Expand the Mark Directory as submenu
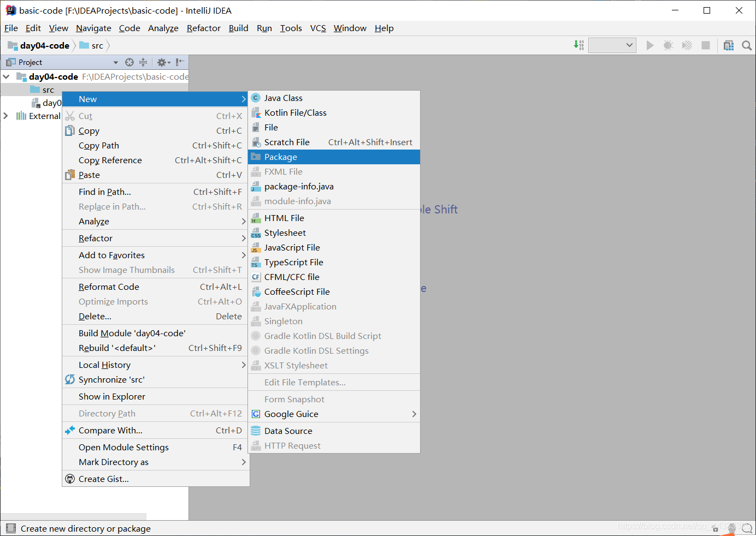The width and height of the screenshot is (756, 536). tap(155, 462)
